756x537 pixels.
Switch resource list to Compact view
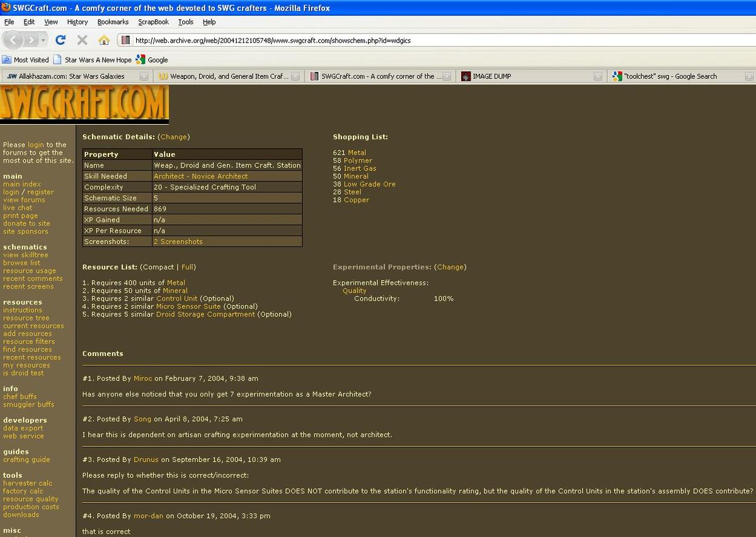157,267
